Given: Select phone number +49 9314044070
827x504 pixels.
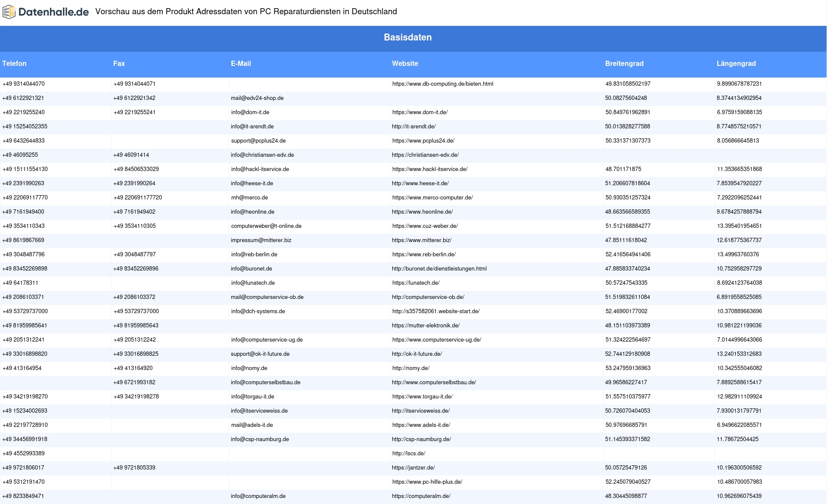Looking at the screenshot, I should [x=24, y=84].
